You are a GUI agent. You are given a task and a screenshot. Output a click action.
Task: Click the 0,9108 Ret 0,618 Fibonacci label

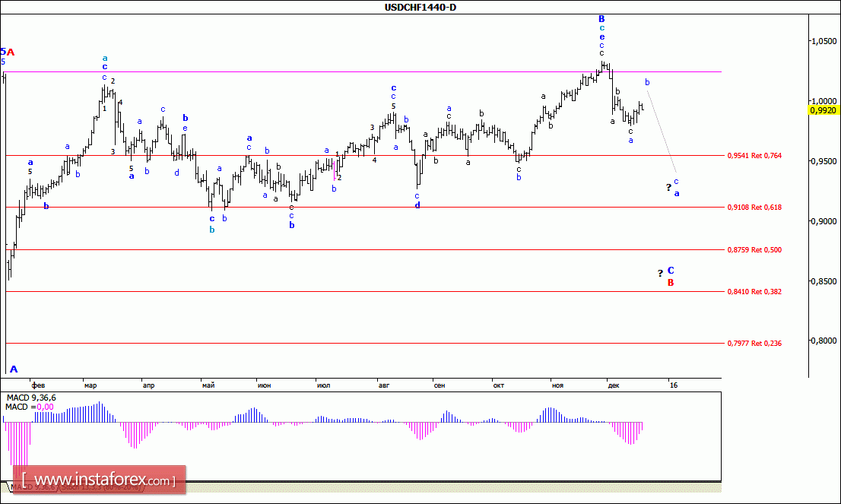754,207
